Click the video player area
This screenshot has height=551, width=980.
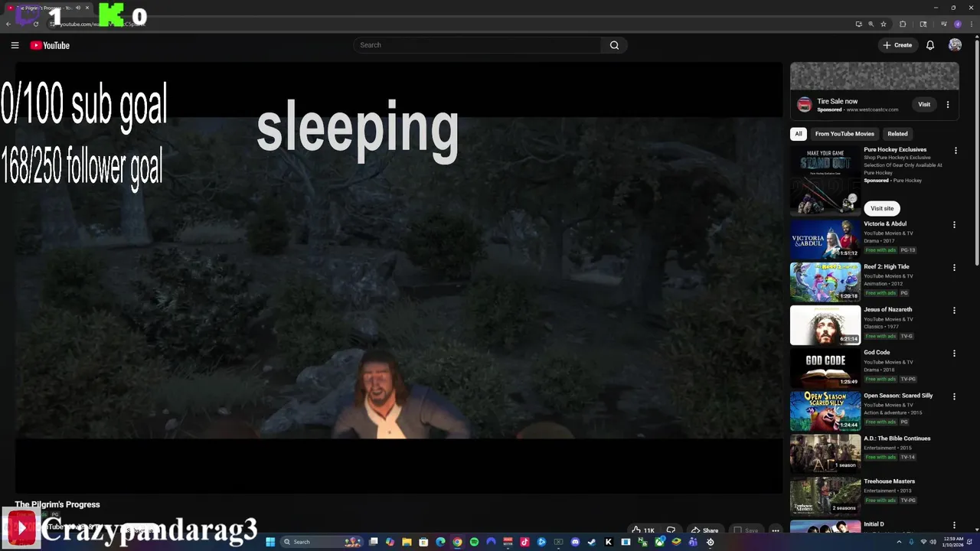(399, 278)
